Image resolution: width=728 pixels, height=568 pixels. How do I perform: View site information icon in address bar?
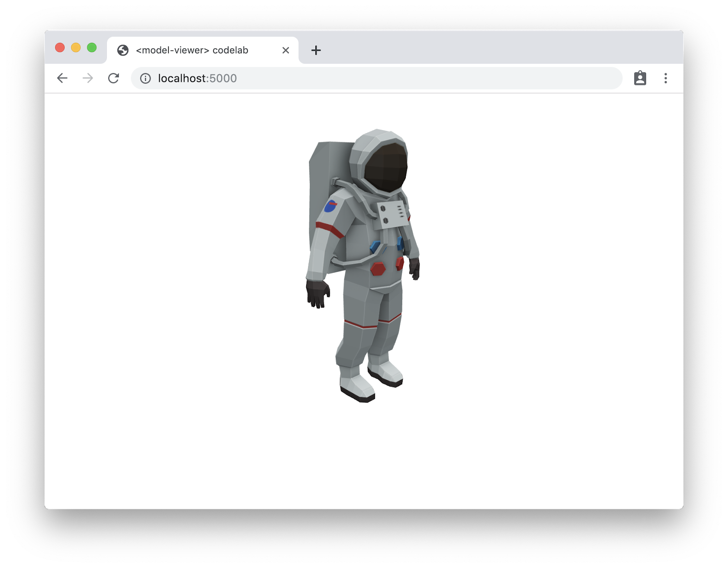pyautogui.click(x=146, y=79)
